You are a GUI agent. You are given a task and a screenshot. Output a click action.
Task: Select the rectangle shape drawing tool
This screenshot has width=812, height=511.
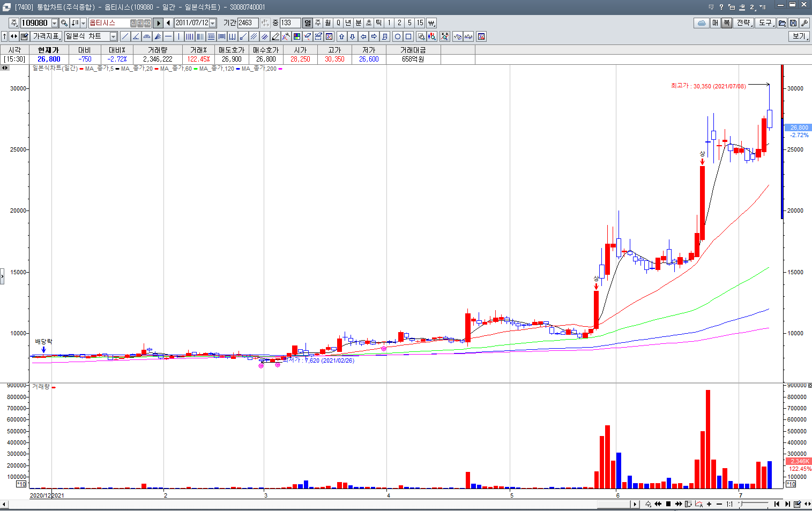point(408,36)
